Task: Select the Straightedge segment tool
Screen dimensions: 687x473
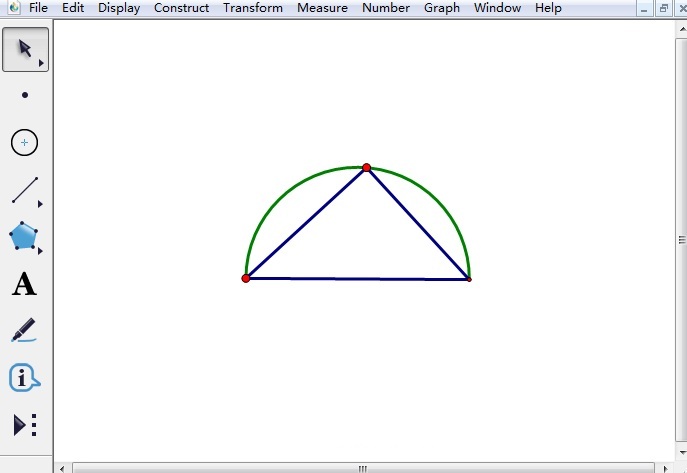Action: coord(25,190)
